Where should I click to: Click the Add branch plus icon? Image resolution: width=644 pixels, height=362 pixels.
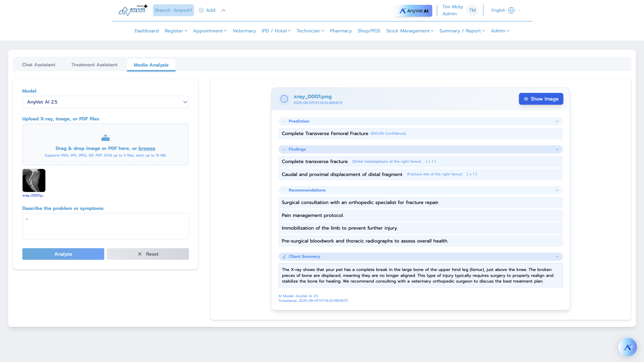pyautogui.click(x=201, y=10)
